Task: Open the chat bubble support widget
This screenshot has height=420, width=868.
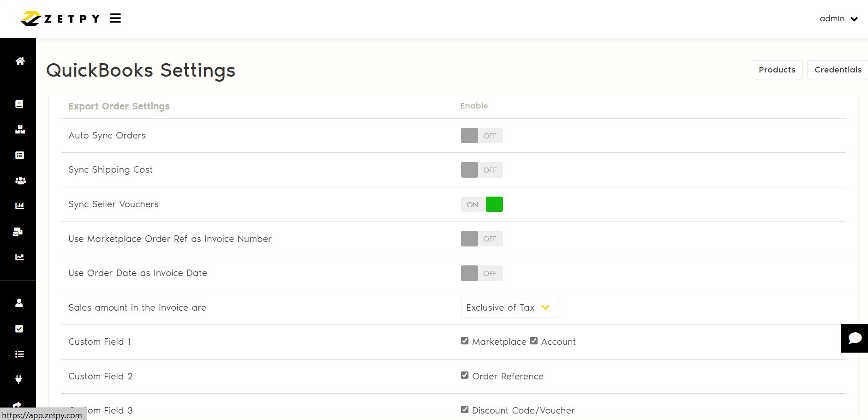Action: 855,338
